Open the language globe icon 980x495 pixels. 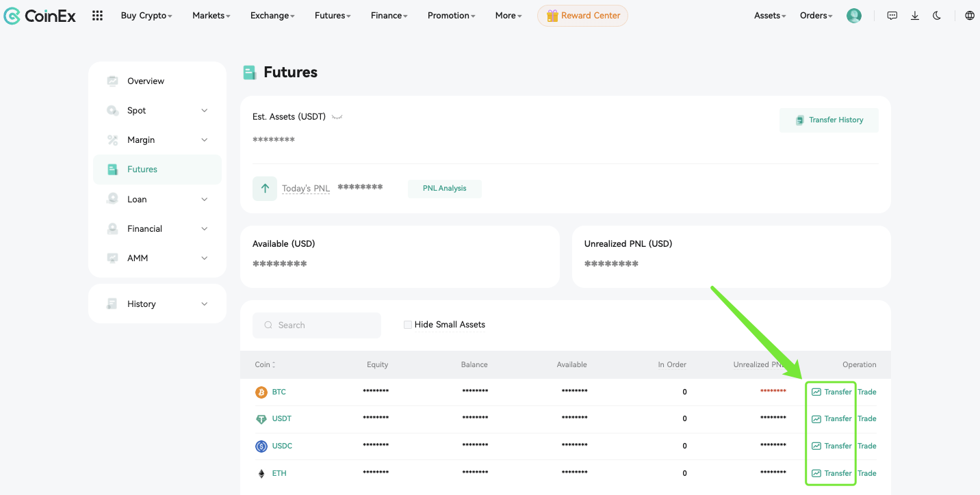pos(970,16)
